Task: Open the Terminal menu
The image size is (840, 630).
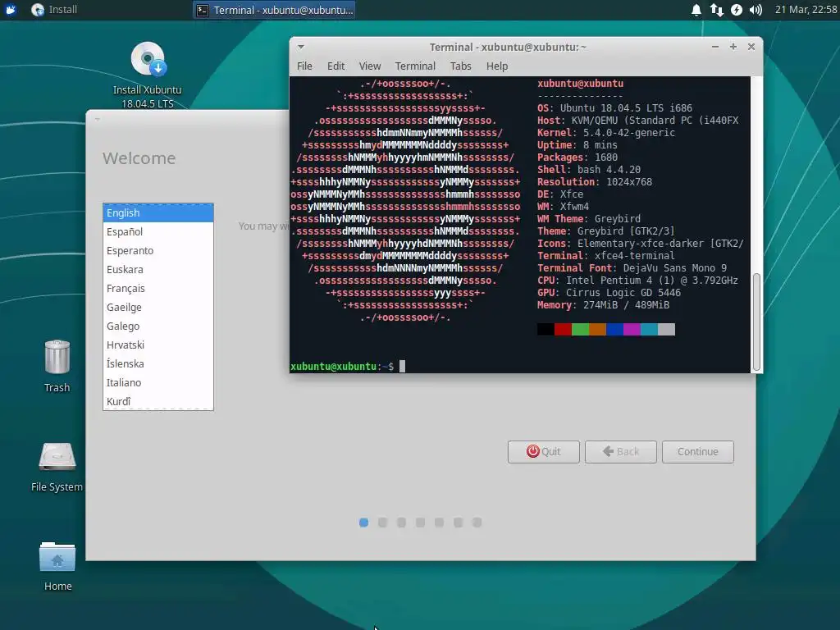Action: click(415, 66)
